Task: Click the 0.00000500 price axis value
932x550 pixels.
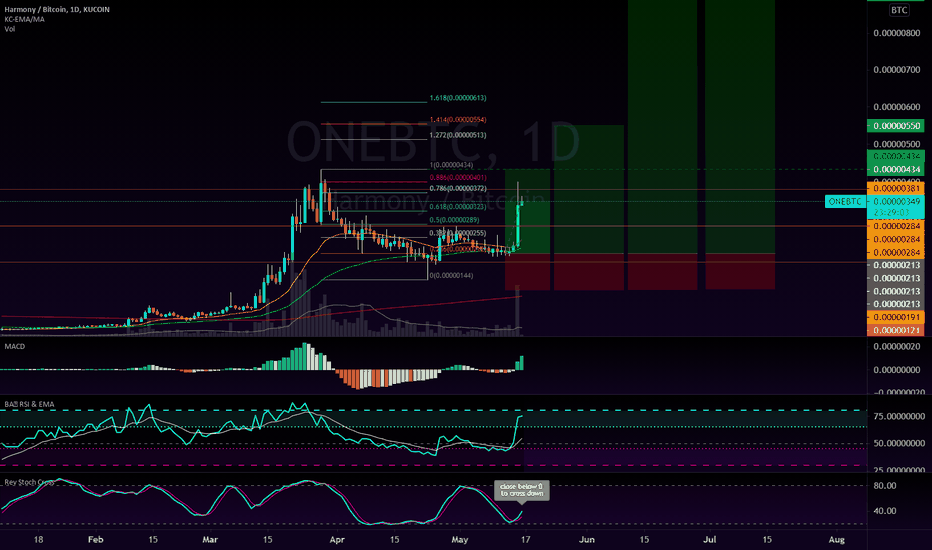Action: [x=896, y=144]
